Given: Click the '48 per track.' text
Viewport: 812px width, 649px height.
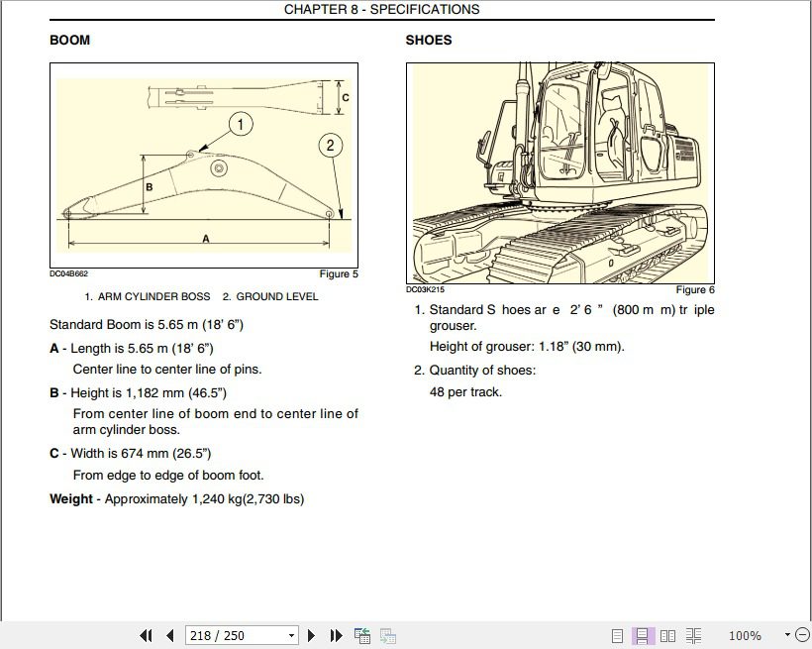Looking at the screenshot, I should (465, 392).
